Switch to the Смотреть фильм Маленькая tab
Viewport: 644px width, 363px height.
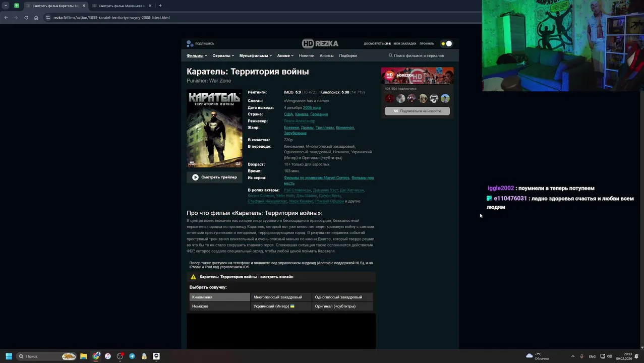click(121, 6)
